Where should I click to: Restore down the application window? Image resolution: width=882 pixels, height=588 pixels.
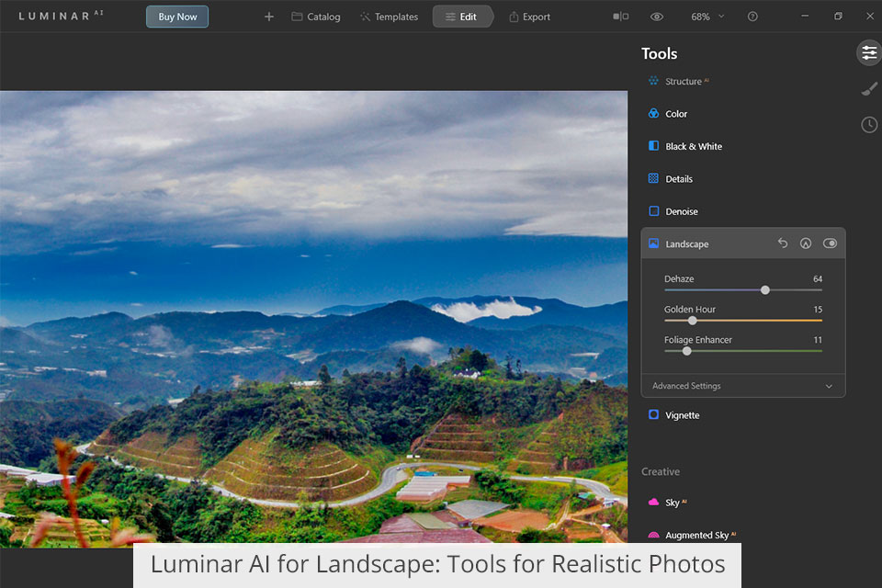coord(838,17)
